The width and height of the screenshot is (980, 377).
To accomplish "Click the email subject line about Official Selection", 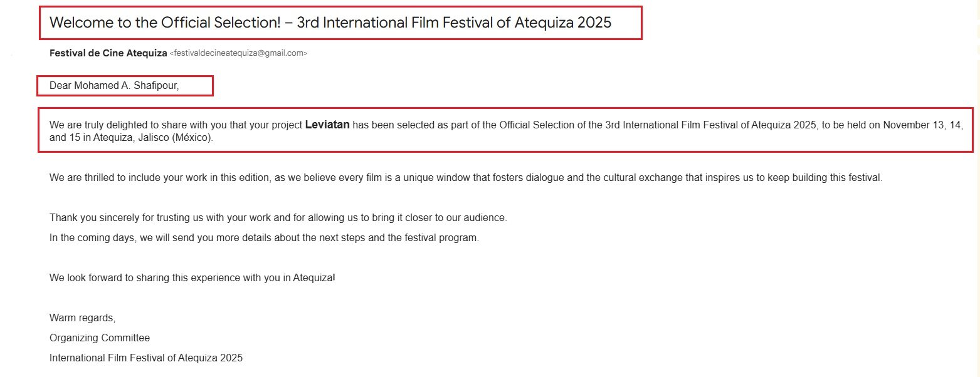I will coord(330,23).
